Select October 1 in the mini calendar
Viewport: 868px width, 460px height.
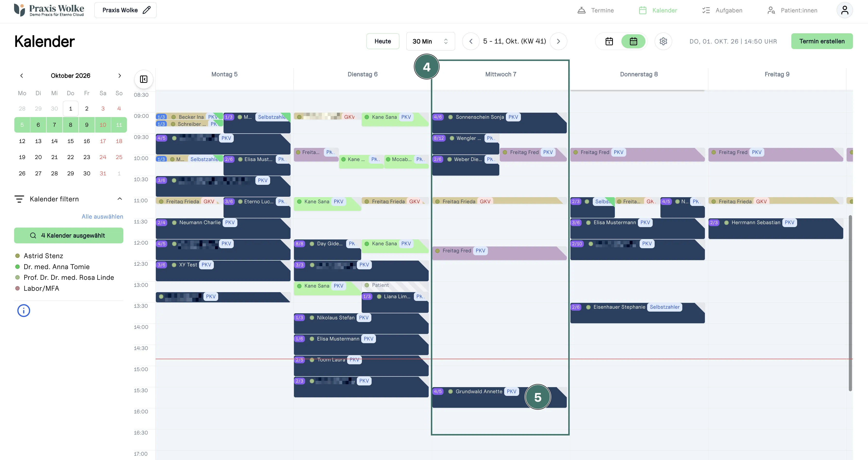coord(70,109)
